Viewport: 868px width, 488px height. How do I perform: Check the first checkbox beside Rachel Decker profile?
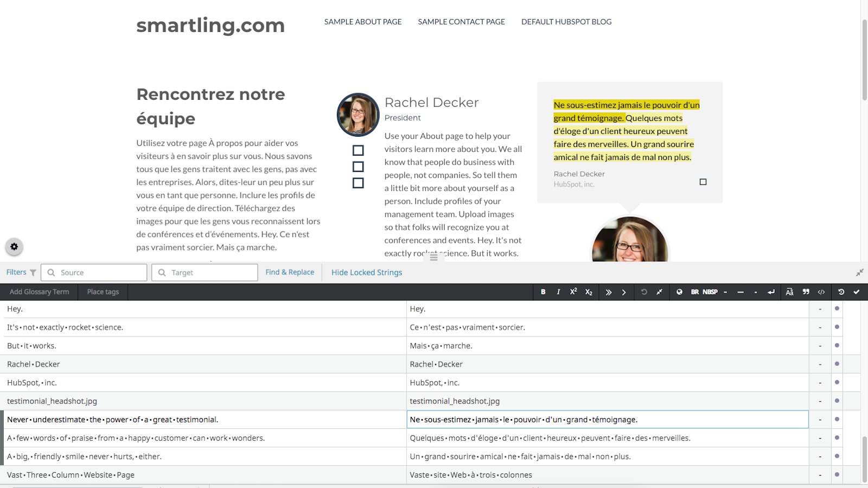click(x=358, y=150)
